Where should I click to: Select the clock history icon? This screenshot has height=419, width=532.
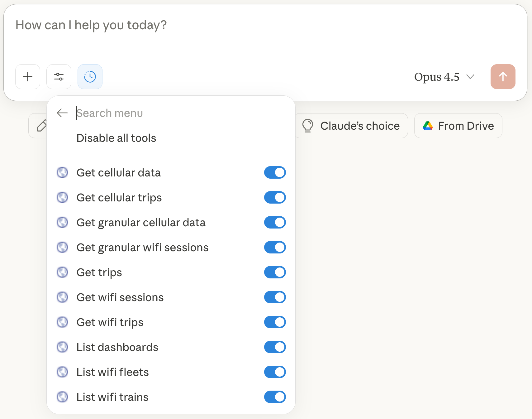point(90,77)
